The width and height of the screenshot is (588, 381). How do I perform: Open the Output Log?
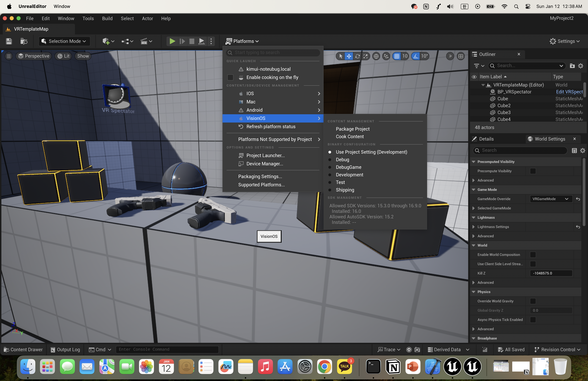point(65,350)
